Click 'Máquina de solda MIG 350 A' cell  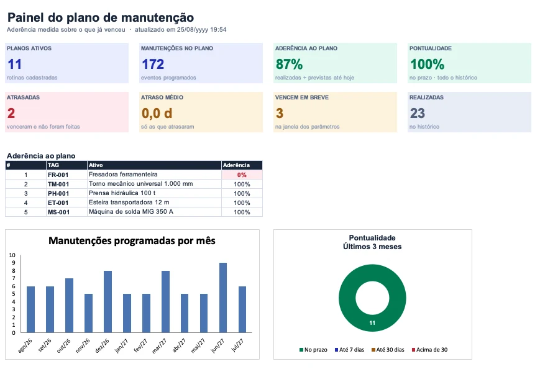(154, 212)
